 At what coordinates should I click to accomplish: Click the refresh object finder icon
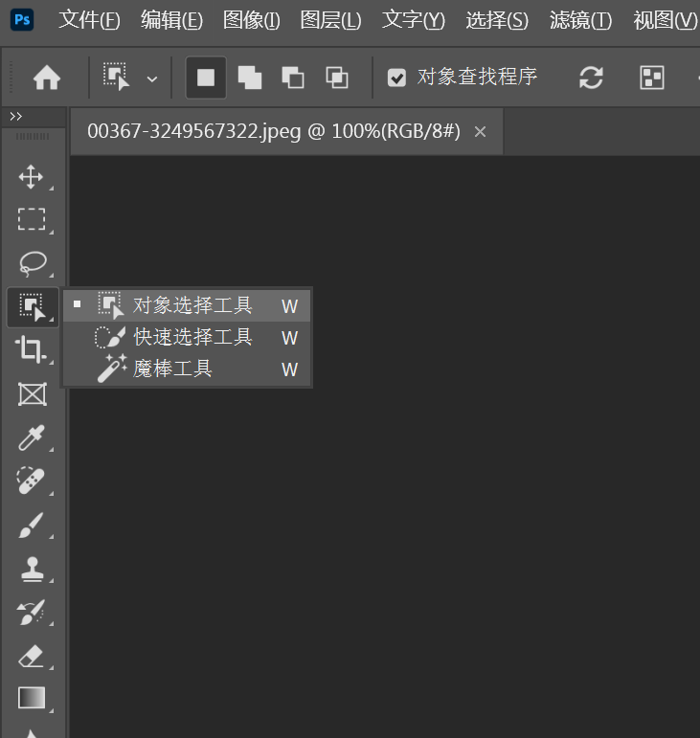click(591, 78)
